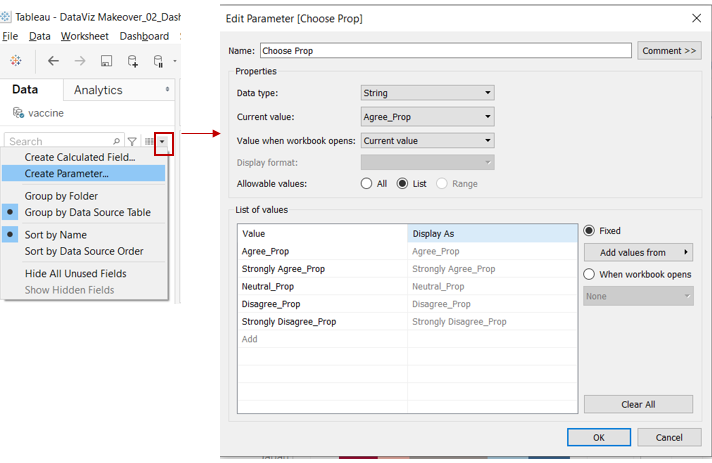Click the Tableau start page logo icon
712x463 pixels.
(16, 61)
